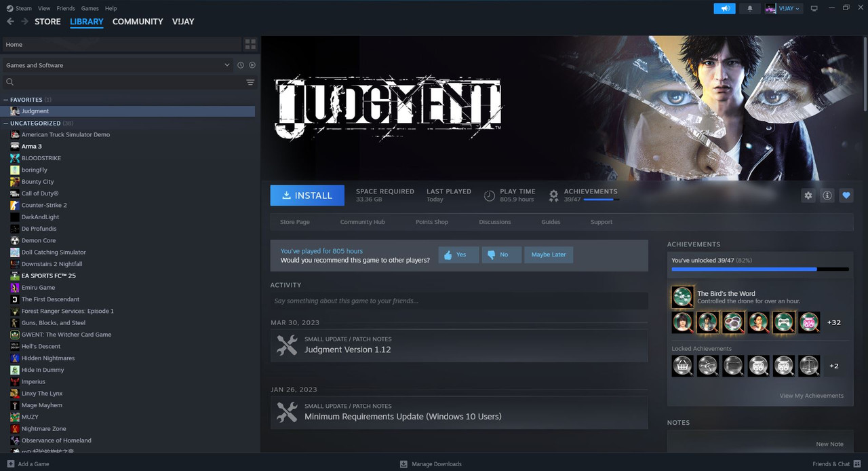This screenshot has width=868, height=471.
Task: Open Support link
Action: pos(601,222)
